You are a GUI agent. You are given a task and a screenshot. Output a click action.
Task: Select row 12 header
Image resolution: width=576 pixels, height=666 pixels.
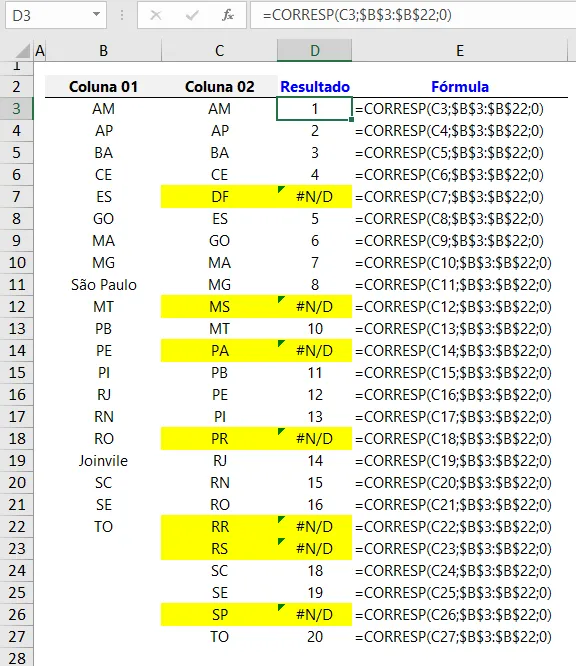coord(17,307)
